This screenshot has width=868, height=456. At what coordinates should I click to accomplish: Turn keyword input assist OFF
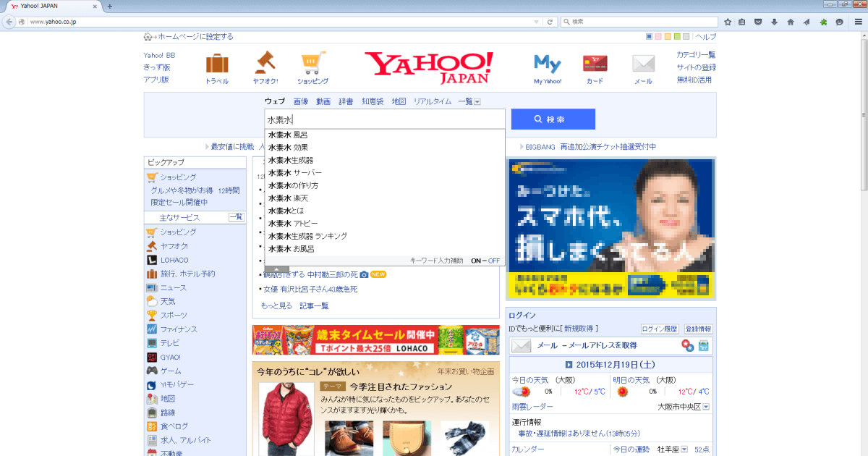click(x=494, y=261)
